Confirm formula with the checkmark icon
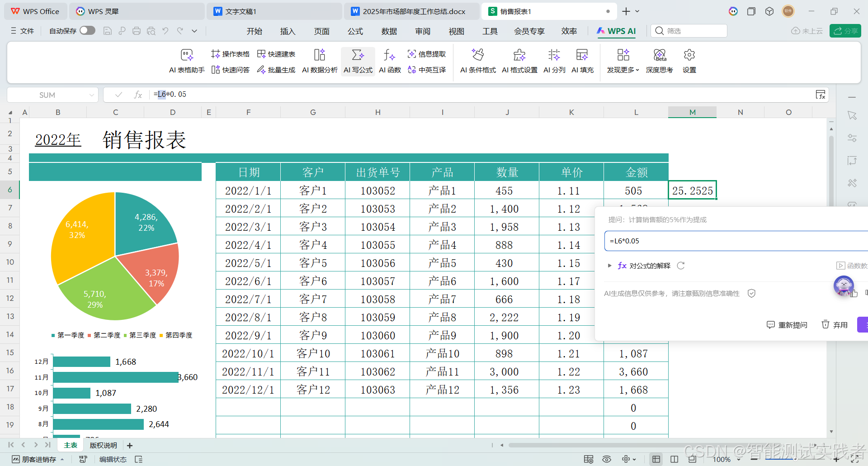This screenshot has width=868, height=466. (x=118, y=95)
